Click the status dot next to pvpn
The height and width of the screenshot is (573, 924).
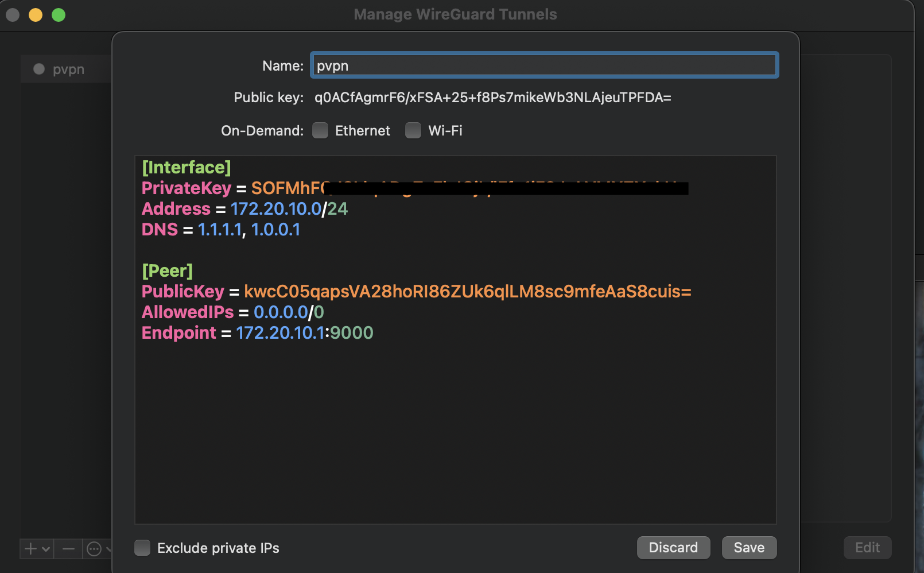38,69
